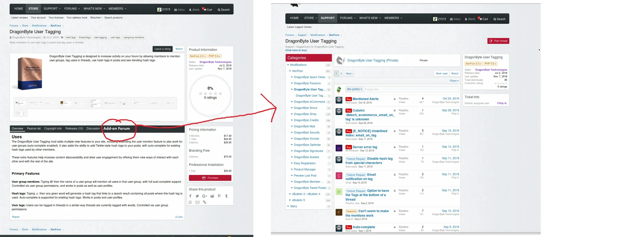Open FORUMS menu in store page navbar
Image resolution: width=644 pixels, height=237 pixels.
(x=72, y=9)
